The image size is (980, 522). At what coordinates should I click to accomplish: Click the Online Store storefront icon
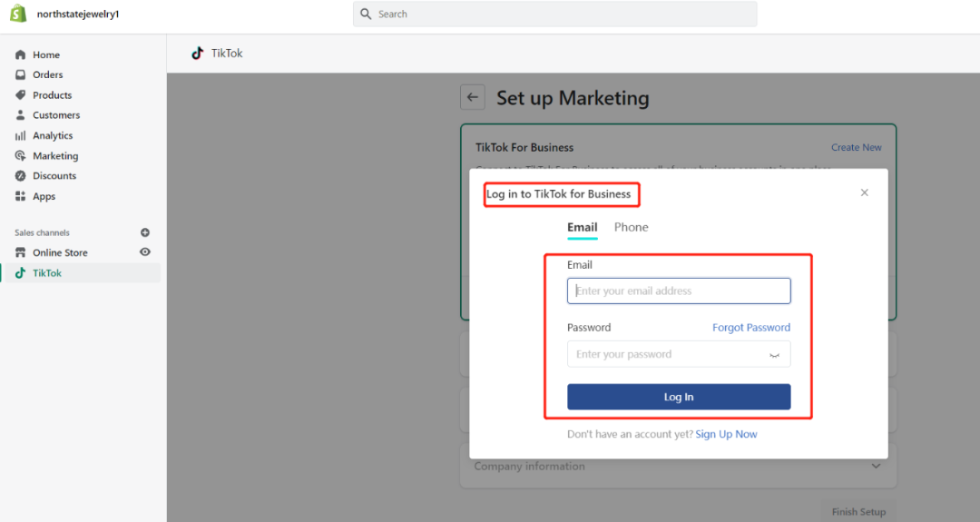point(21,252)
